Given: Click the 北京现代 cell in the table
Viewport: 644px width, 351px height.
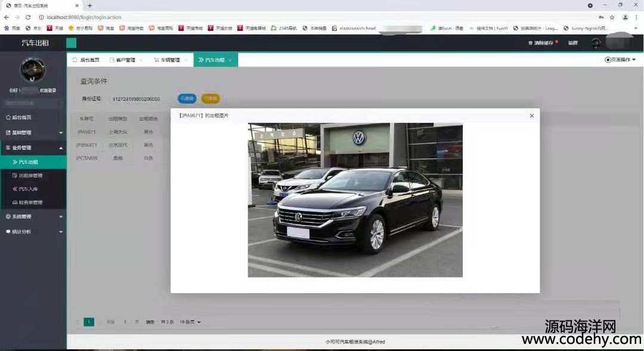Looking at the screenshot, I should click(x=118, y=145).
